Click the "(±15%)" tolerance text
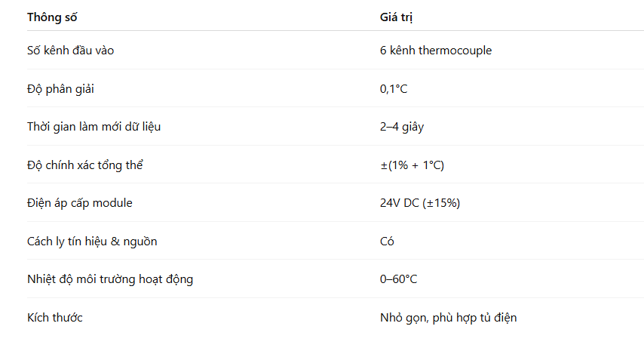This screenshot has width=644, height=354. 442,203
